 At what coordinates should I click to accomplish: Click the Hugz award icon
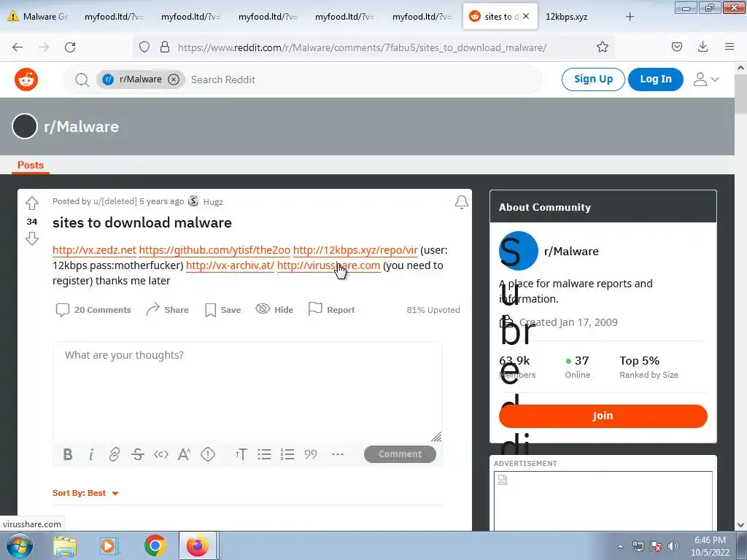pos(193,201)
